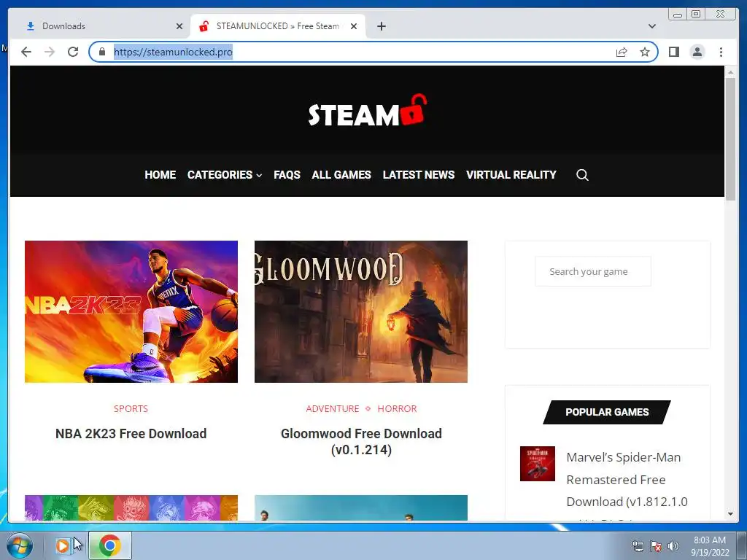This screenshot has height=560, width=747.
Task: Open ALL GAMES in navigation
Action: coord(341,175)
